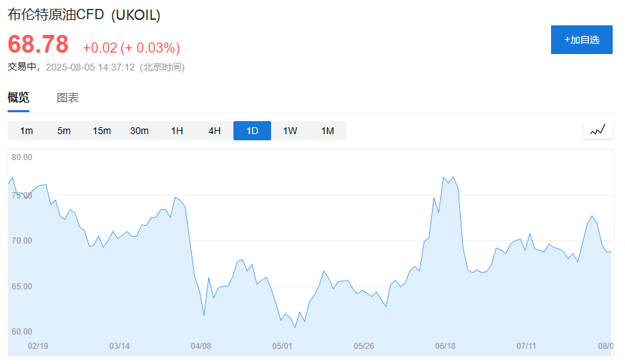Image resolution: width=625 pixels, height=364 pixels.
Task: Click the active 1D timeframe button
Action: 252,131
